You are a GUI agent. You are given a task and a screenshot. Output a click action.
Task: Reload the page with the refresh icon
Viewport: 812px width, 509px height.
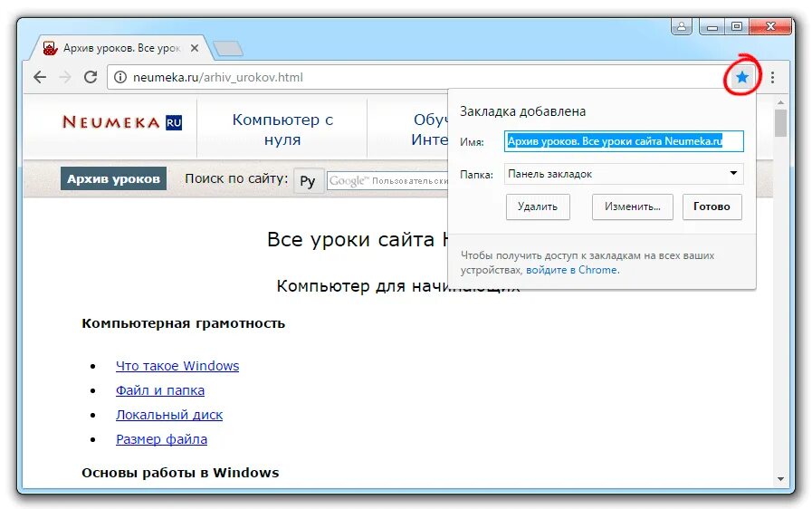91,77
